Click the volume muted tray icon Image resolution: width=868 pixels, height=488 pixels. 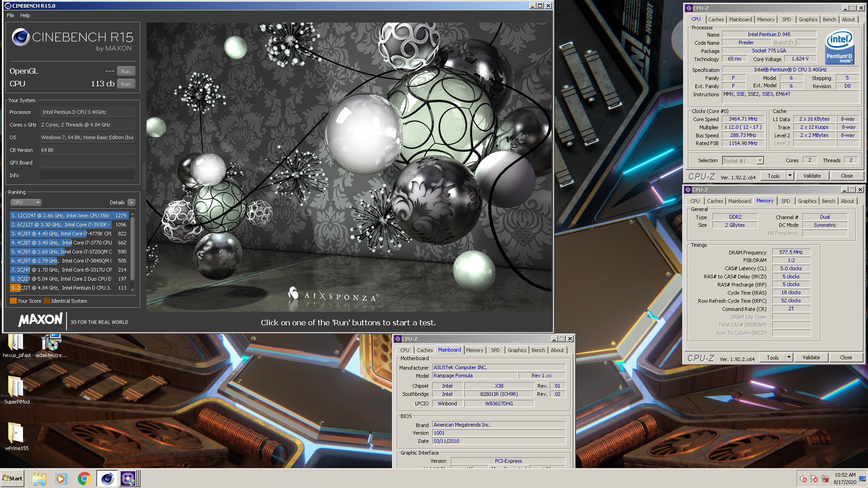tap(803, 479)
